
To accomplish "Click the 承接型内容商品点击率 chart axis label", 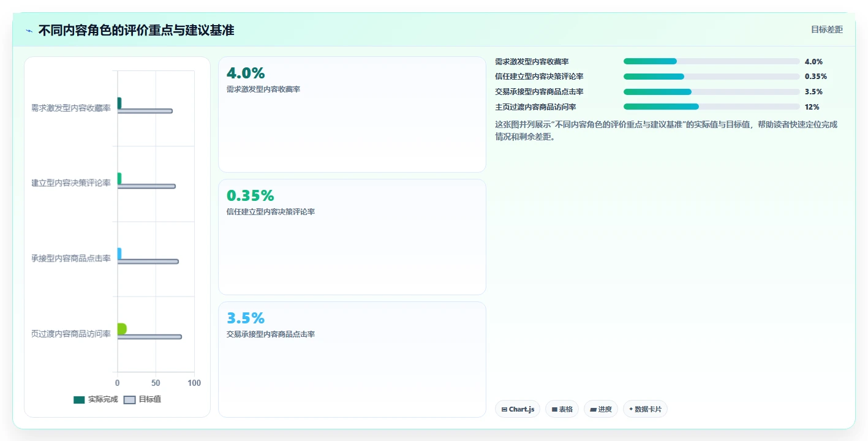I will pyautogui.click(x=71, y=258).
